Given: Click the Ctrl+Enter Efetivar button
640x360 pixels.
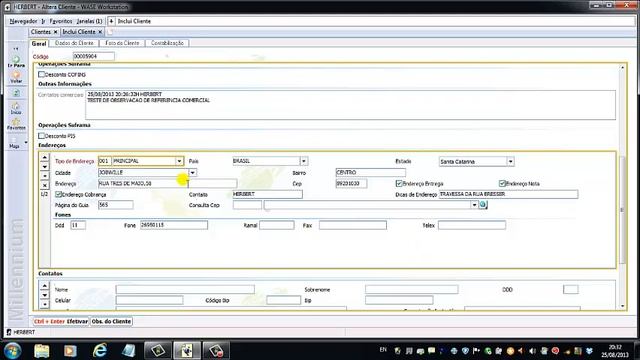Looking at the screenshot, I should pyautogui.click(x=60, y=321).
